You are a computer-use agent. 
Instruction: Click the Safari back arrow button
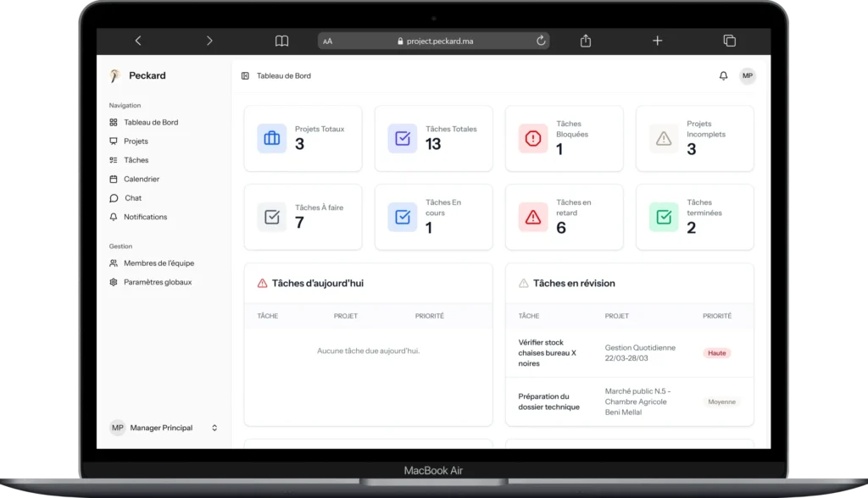click(x=138, y=41)
